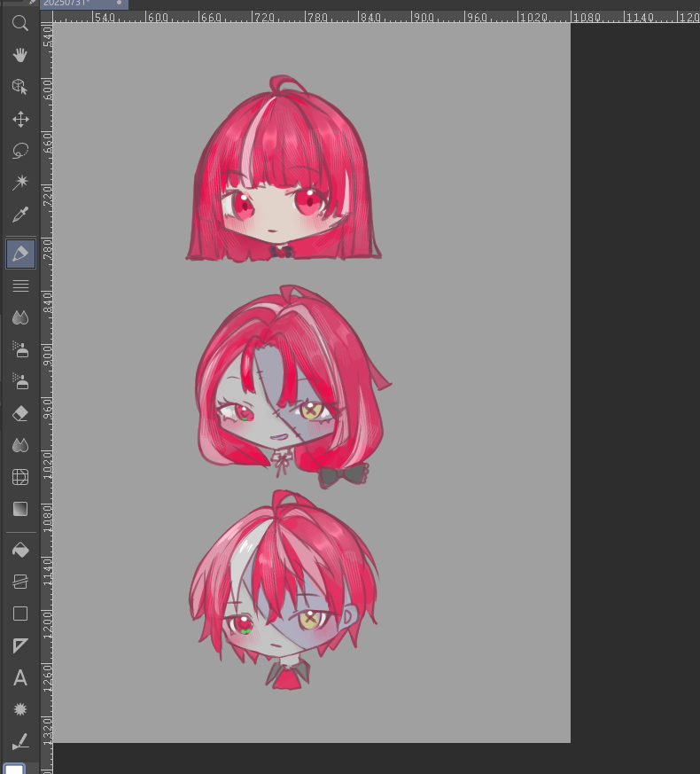Select the Eyedropper tool
This screenshot has height=774, width=700.
(20, 215)
